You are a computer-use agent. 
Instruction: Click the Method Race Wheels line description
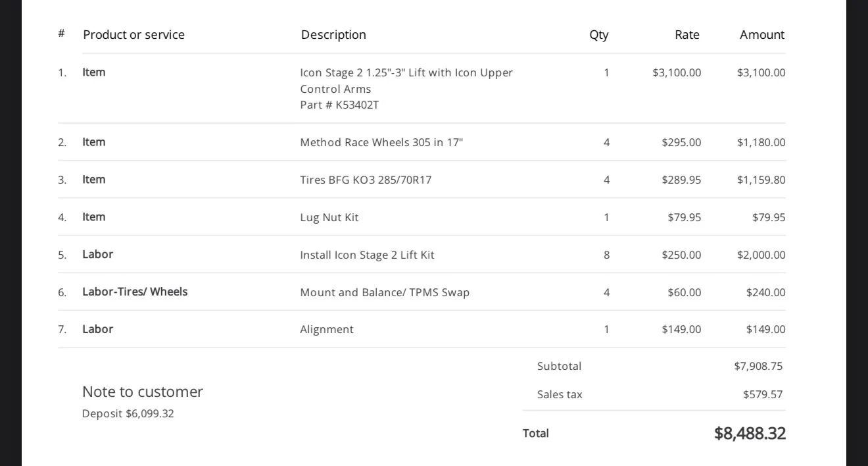point(381,142)
